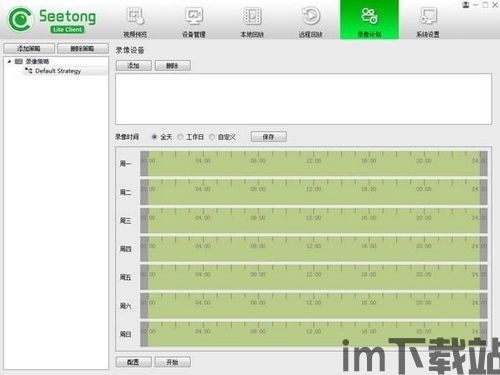The image size is (500, 375).
Task: Click the 配置 button at the bottom
Action: coord(134,362)
